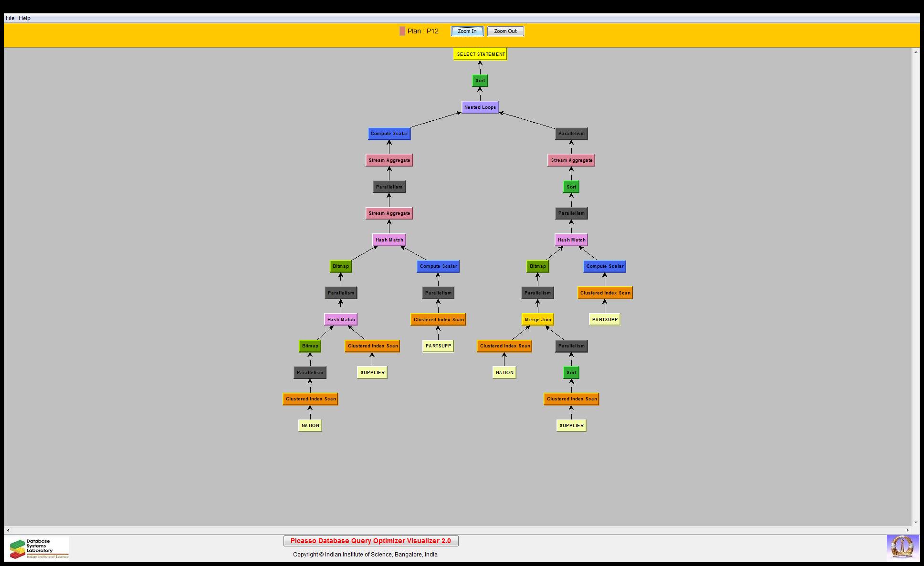Click the top Sort node under SELECT STATEMENT
This screenshot has height=566, width=924.
tap(480, 81)
